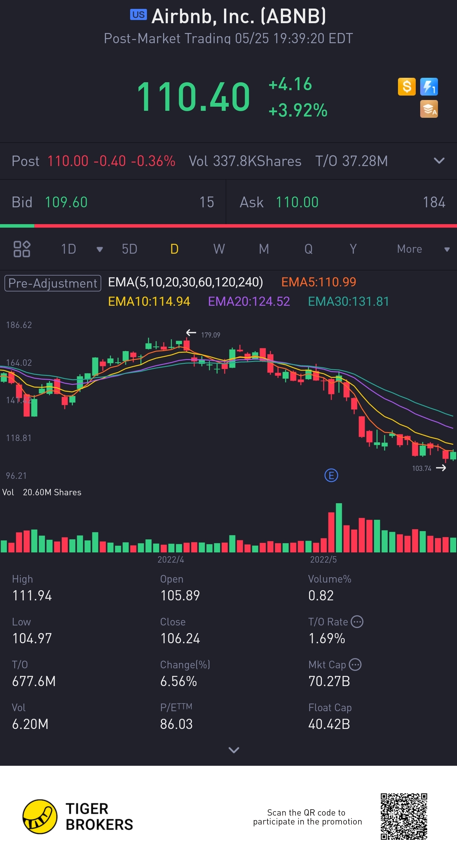Viewport: 457px width, 868px height.
Task: Tap the Volume% value 0.82
Action: point(321,595)
